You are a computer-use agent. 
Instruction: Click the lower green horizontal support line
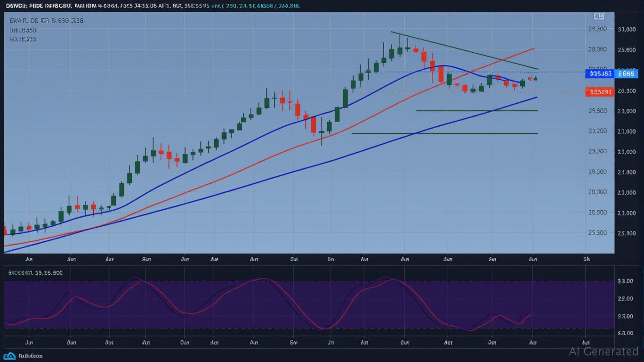point(444,133)
